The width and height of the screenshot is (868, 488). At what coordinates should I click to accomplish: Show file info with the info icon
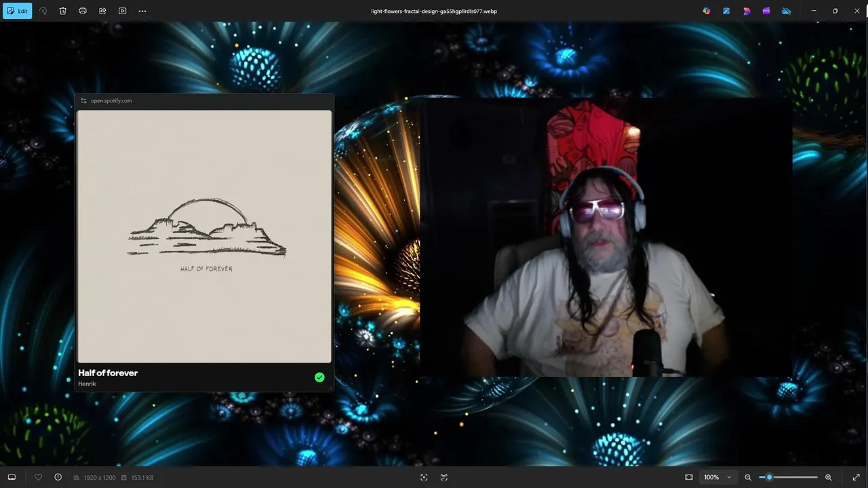tap(58, 477)
